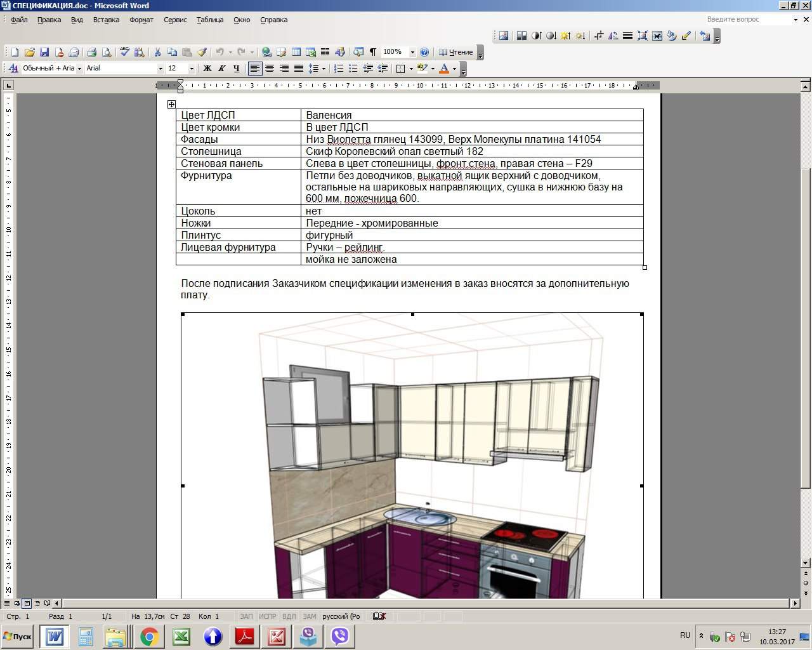The width and height of the screenshot is (812, 650).
Task: Expand the font size dropdown
Action: pos(192,69)
